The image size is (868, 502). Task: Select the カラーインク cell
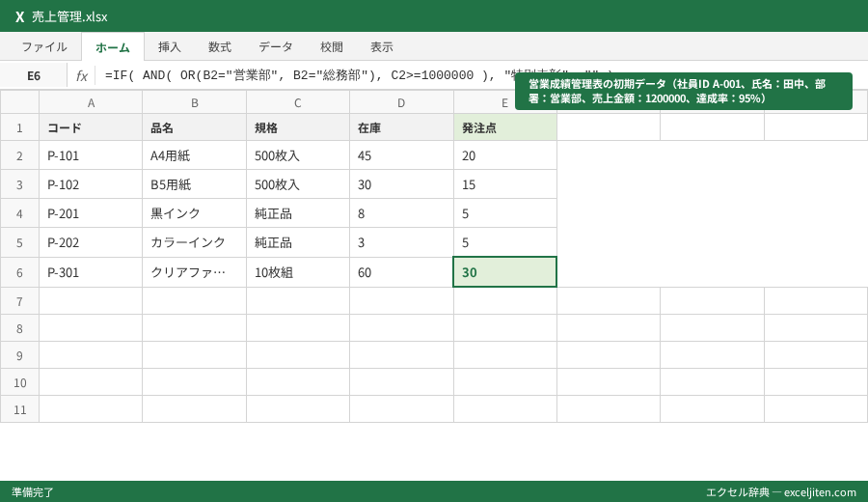click(x=194, y=242)
